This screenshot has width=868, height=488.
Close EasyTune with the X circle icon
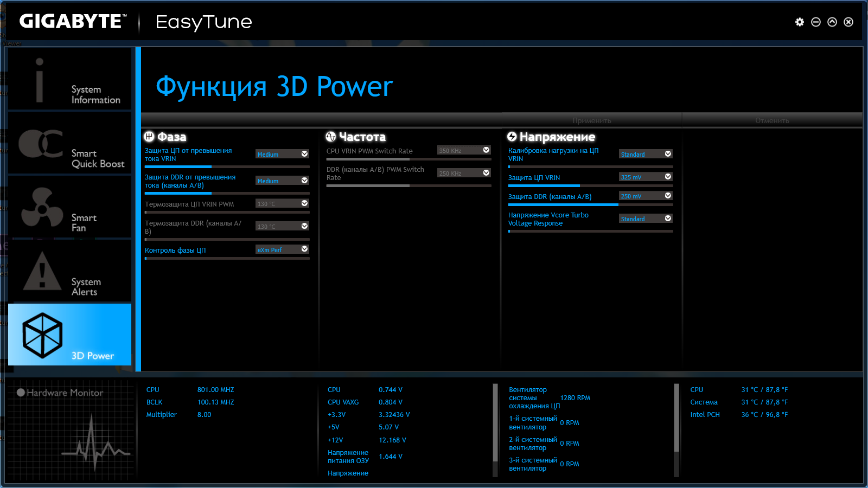pos(848,22)
